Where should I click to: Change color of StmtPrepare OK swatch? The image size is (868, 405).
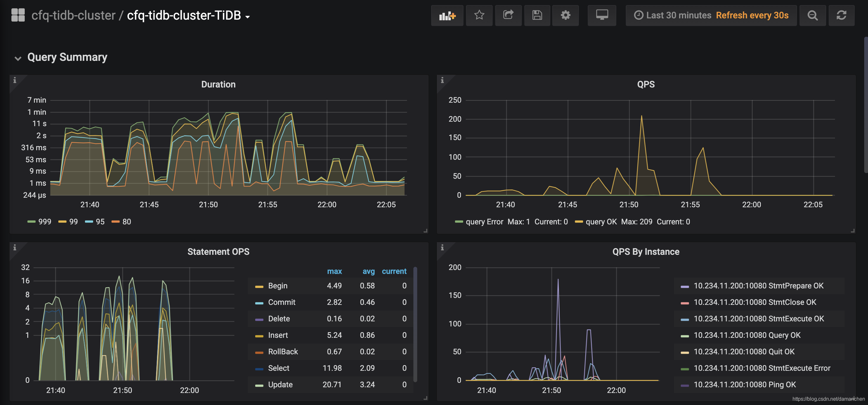click(x=685, y=287)
